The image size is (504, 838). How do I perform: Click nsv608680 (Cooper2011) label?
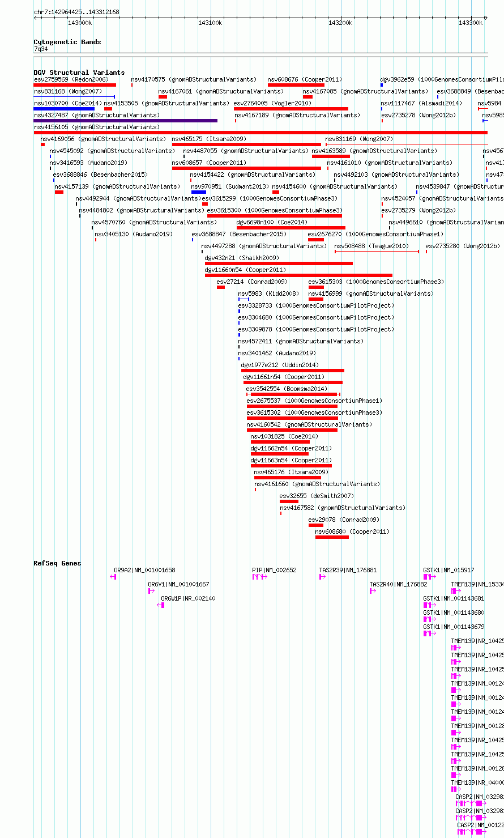coord(352,532)
